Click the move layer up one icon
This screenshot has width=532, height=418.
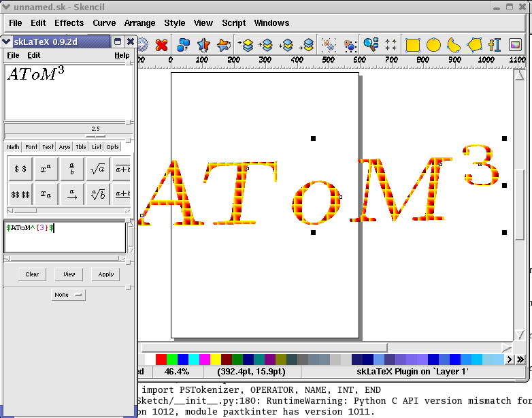266,45
